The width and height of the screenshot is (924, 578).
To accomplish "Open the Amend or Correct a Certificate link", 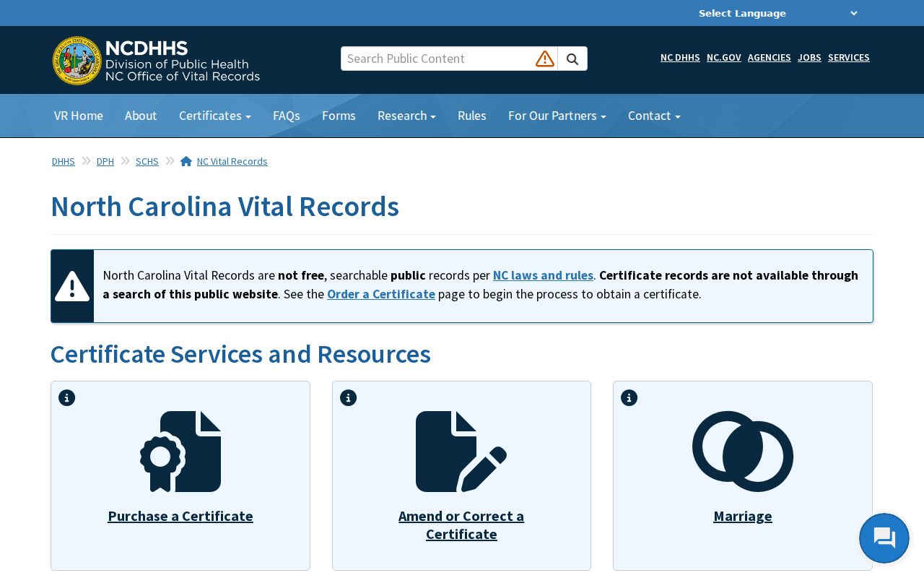I will [x=461, y=525].
